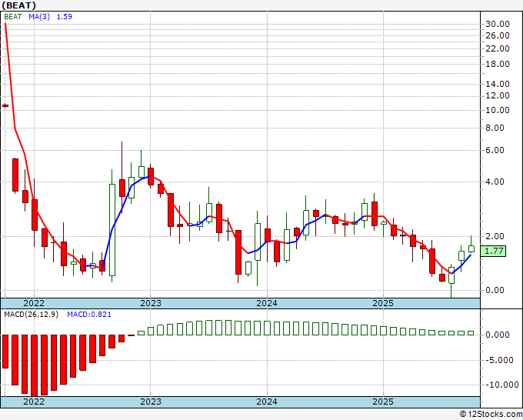The height and width of the screenshot is (420, 523).
Task: Click the 30.00 price axis label
Action: pyautogui.click(x=498, y=24)
